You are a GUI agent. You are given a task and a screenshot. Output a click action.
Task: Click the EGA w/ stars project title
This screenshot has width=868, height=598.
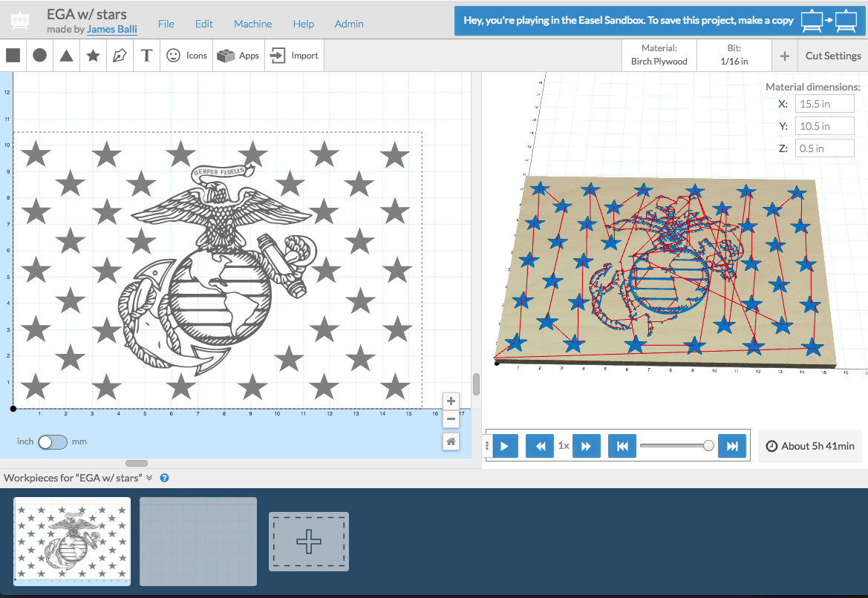(x=87, y=14)
